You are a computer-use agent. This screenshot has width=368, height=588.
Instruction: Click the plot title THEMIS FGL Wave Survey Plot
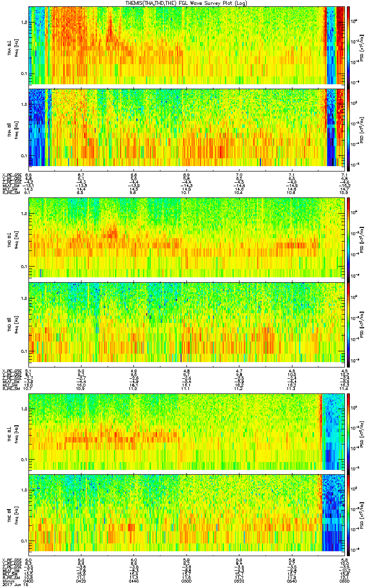coord(186,3)
